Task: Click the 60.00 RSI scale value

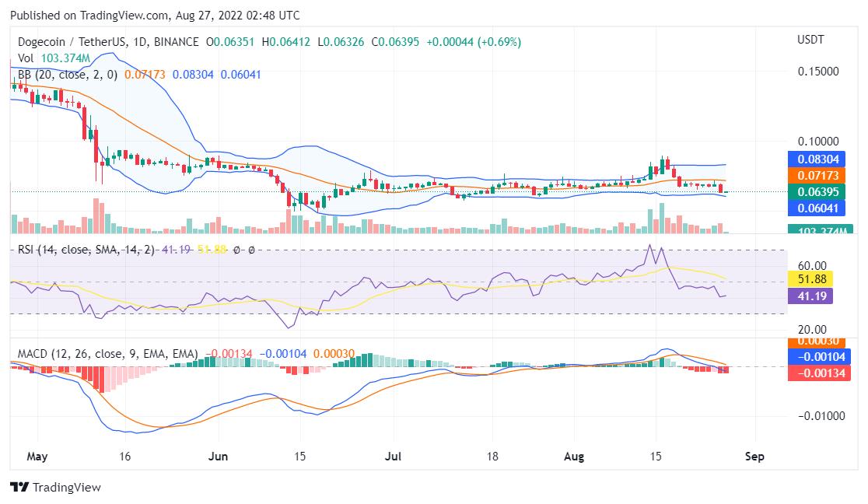Action: (x=812, y=266)
